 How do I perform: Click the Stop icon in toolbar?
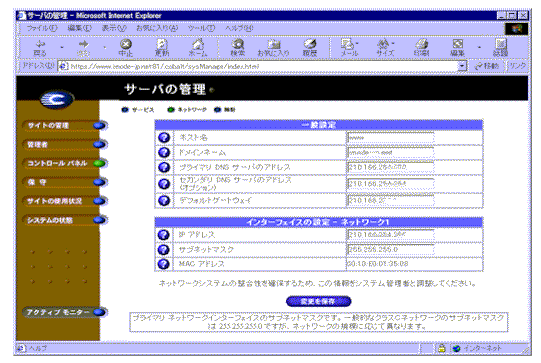[x=126, y=48]
